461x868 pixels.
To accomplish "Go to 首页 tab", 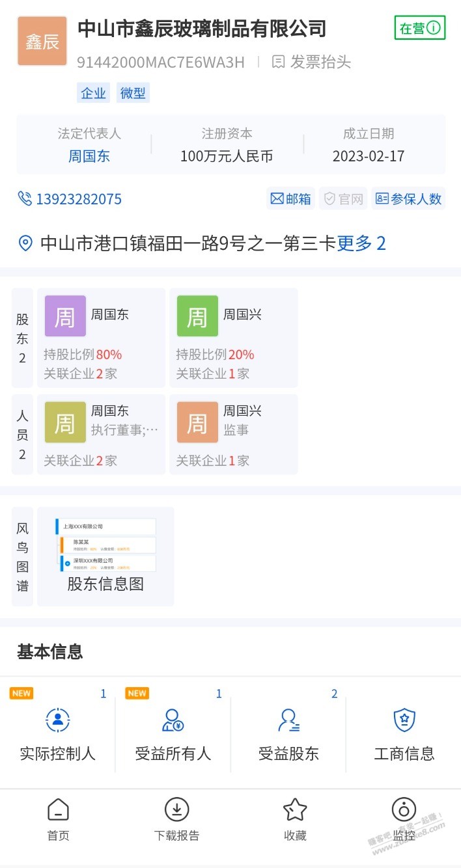I will point(58,819).
